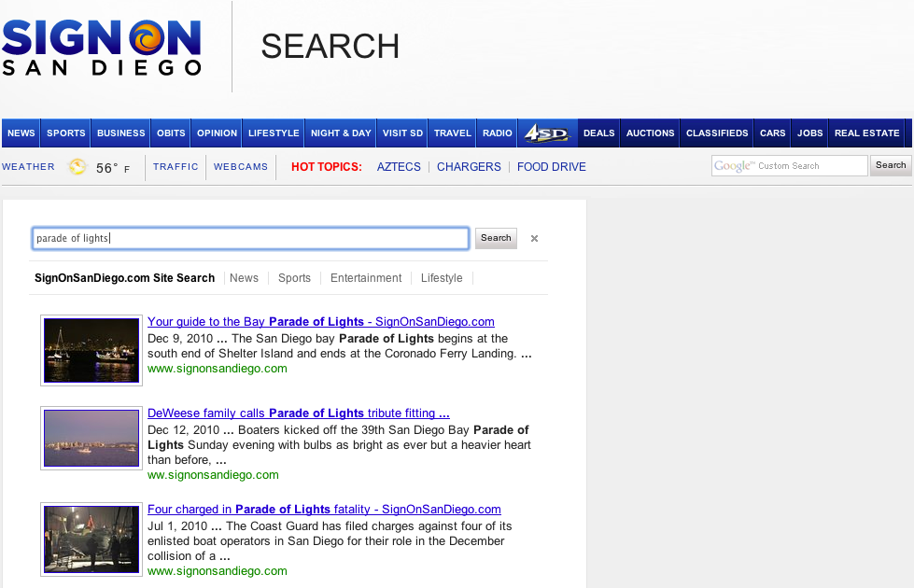
Task: Open the FOOD DRIVE hot topic
Action: (552, 167)
